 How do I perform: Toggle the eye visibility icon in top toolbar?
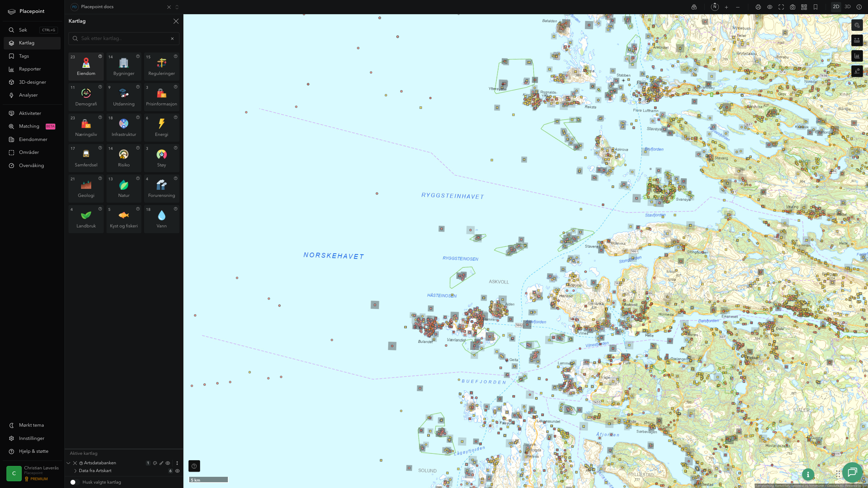770,7
